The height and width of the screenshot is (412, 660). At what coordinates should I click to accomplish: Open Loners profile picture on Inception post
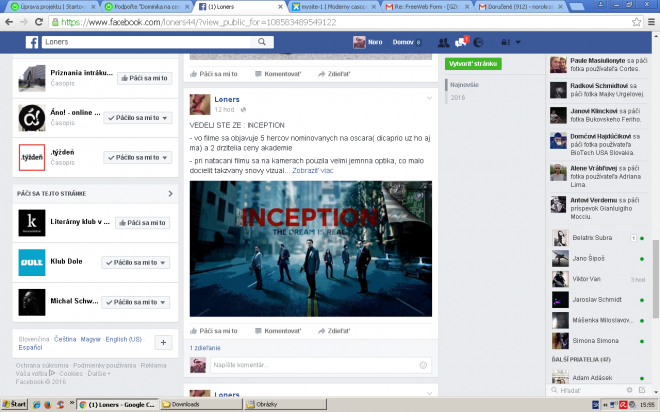[200, 104]
